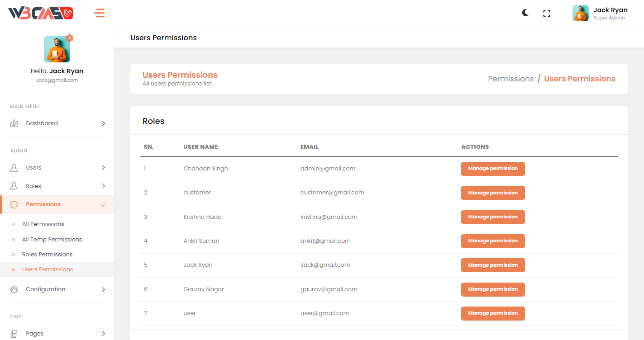Enter fullscreen using the expand icon

[x=547, y=14]
